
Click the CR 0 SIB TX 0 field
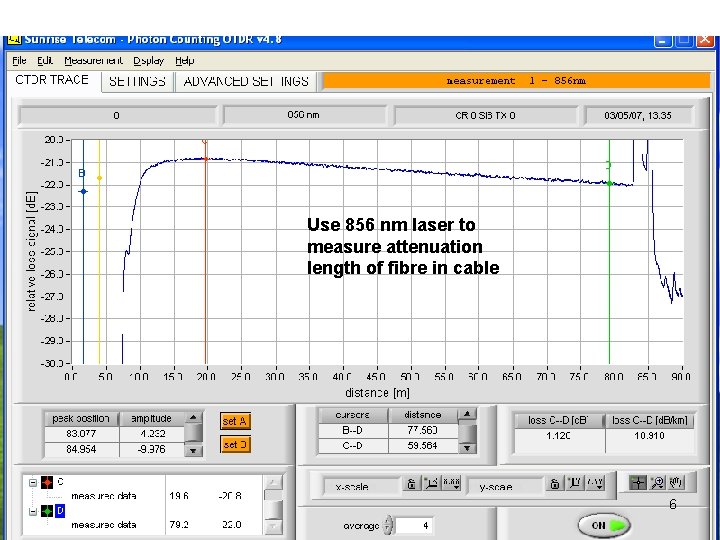pyautogui.click(x=485, y=116)
